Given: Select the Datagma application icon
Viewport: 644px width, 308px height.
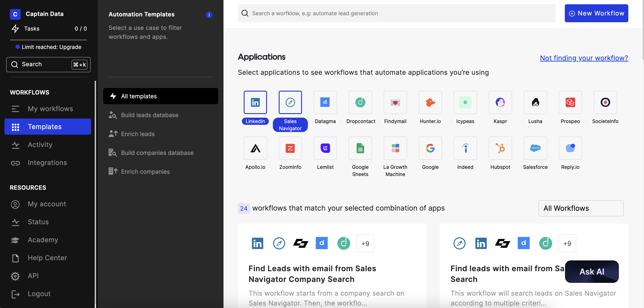Looking at the screenshot, I should click(x=325, y=102).
